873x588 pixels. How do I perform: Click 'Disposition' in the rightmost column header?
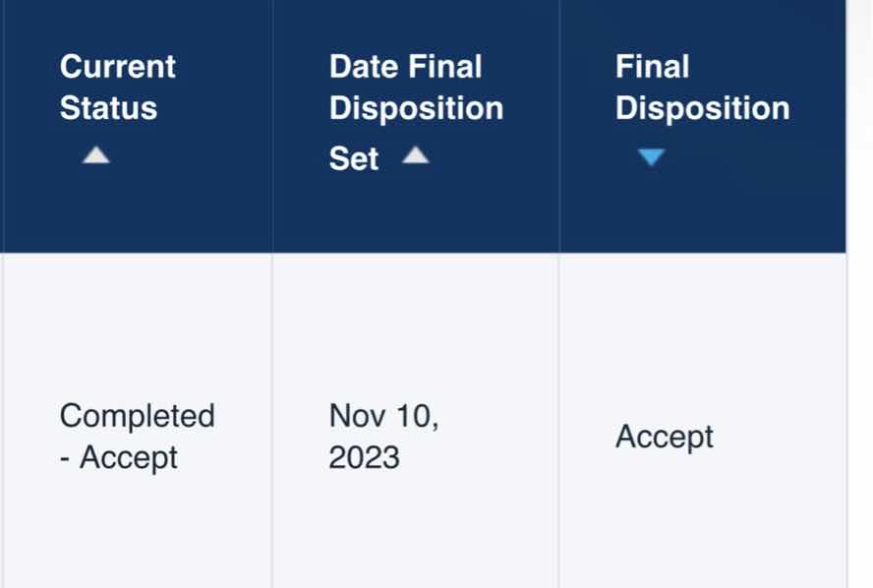click(702, 108)
